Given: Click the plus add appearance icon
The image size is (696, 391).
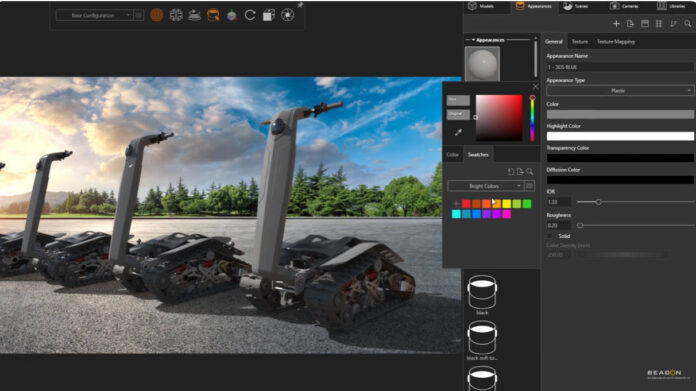Looking at the screenshot, I should (x=616, y=24).
